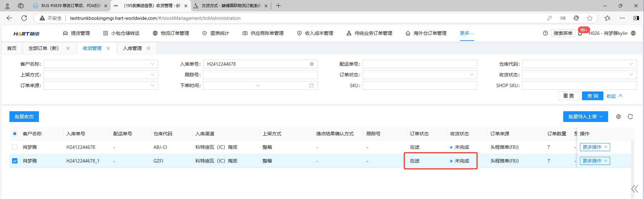Check the row for H2412244678

tap(15, 147)
